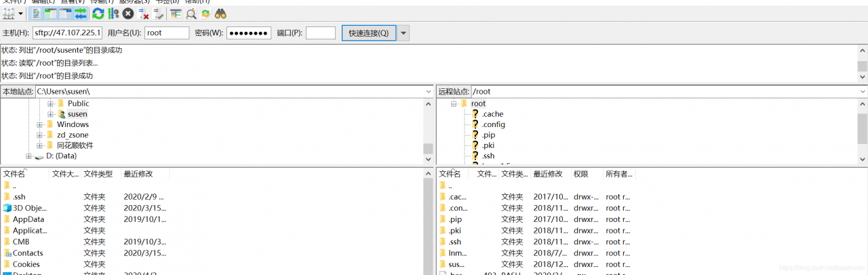Open the quick connect history dropdown

pos(403,33)
